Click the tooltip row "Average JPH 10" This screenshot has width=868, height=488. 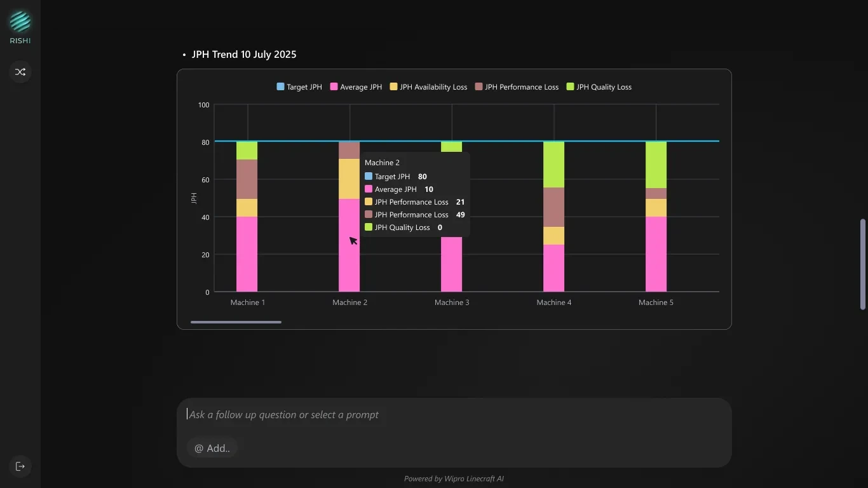point(399,189)
